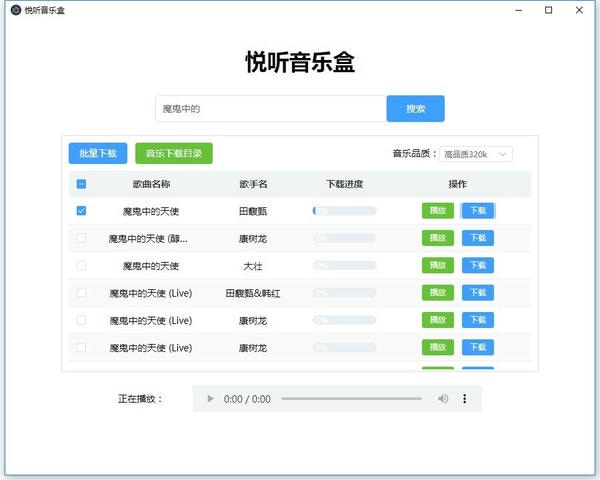Screen dimensions: 600x480
Task: Open the 音乐品质 quality dropdown
Action: (x=476, y=154)
